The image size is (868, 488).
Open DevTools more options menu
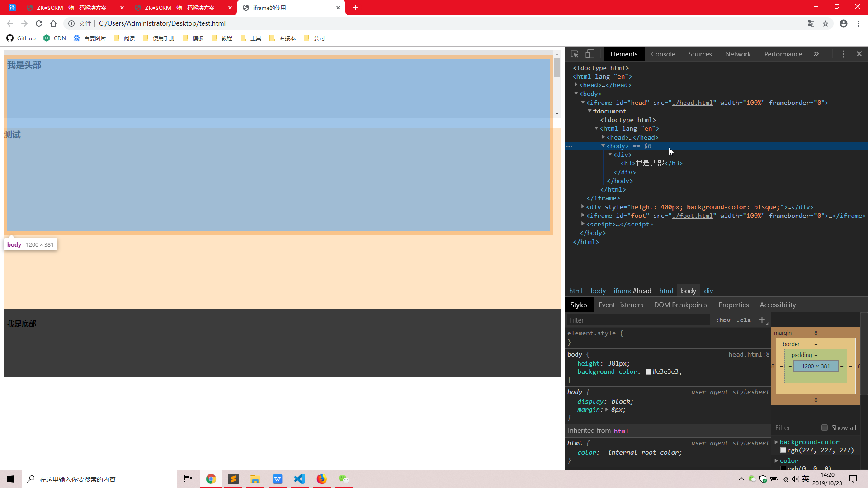[x=844, y=54]
